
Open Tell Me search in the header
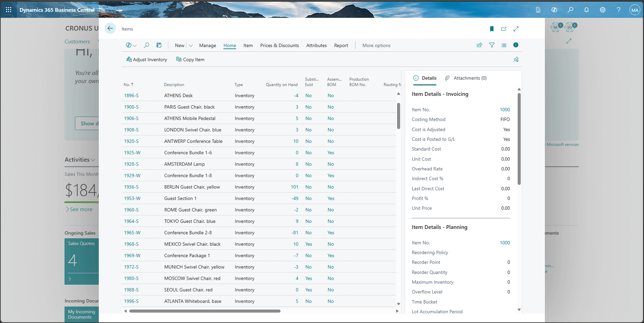(571, 10)
